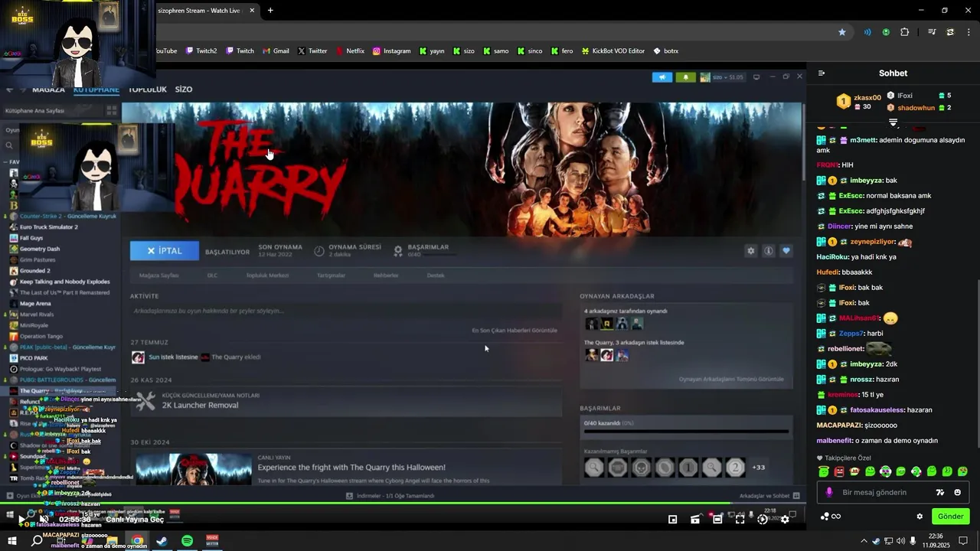Open Chrome from the Windows taskbar
Viewport: 980px width, 551px height.
click(137, 541)
